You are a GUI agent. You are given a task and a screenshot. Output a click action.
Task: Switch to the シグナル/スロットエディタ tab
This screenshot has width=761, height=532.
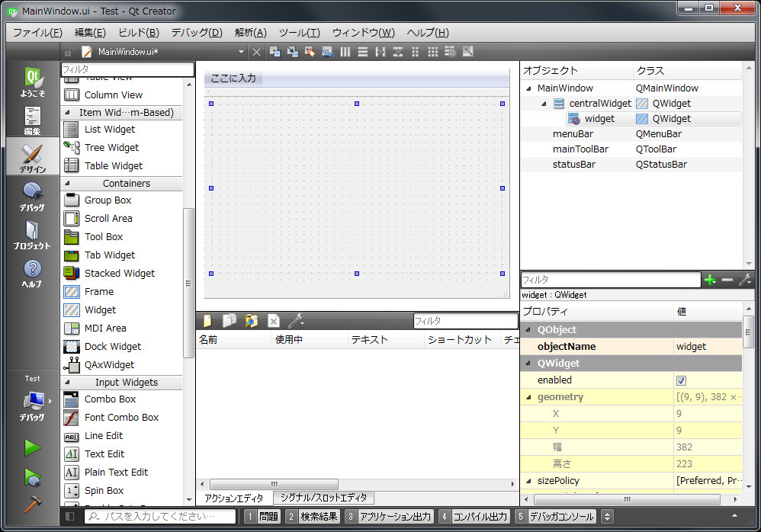click(x=324, y=498)
